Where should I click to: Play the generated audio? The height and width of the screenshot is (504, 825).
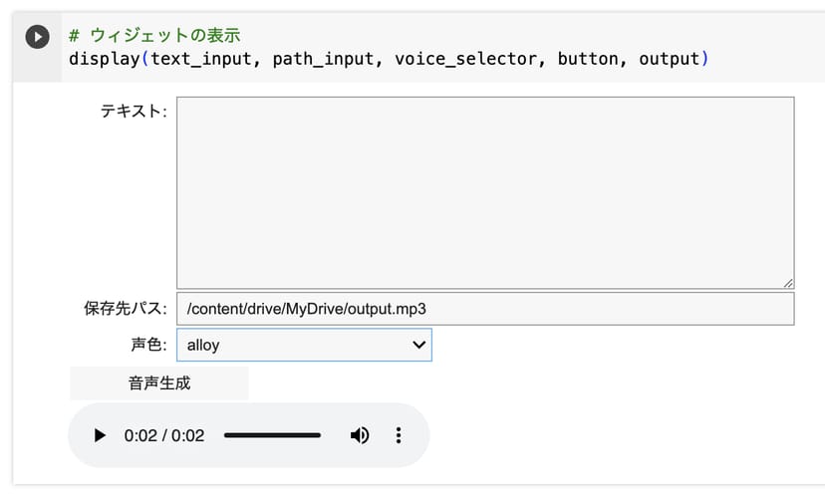click(99, 435)
